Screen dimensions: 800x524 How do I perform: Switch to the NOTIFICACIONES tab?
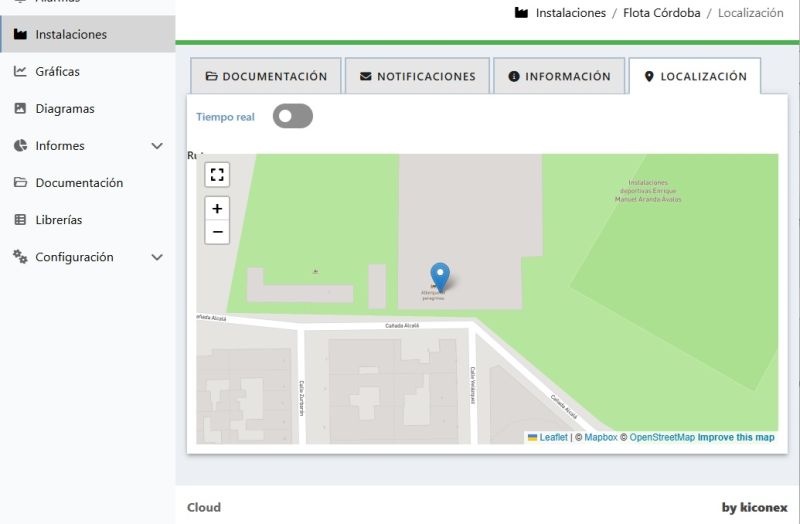click(x=417, y=76)
